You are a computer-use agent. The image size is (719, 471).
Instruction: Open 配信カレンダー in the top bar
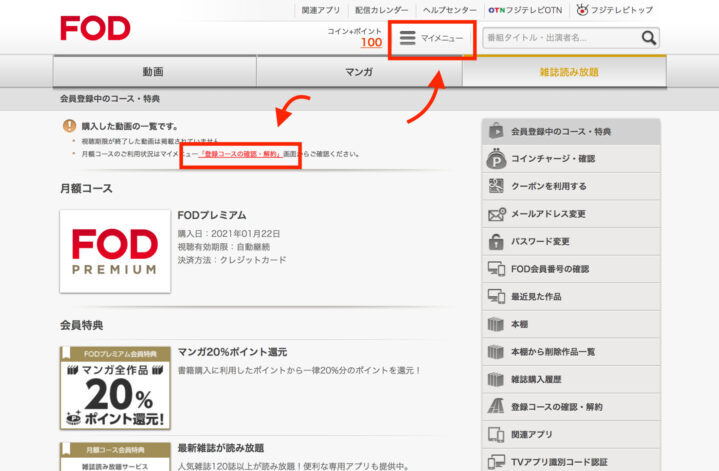click(382, 10)
